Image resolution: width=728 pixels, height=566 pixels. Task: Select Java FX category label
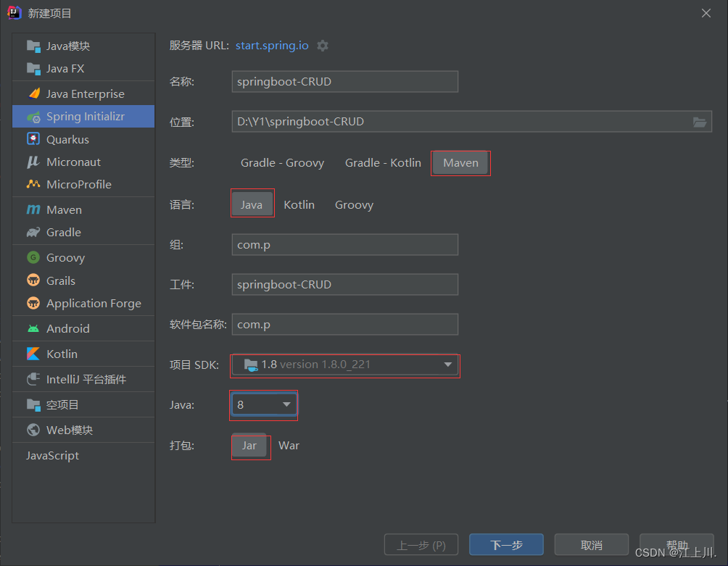click(65, 69)
